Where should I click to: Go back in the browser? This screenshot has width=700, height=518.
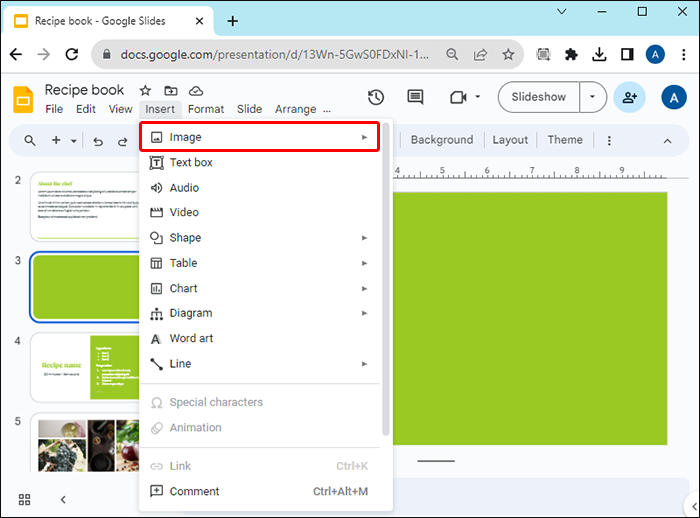point(16,54)
